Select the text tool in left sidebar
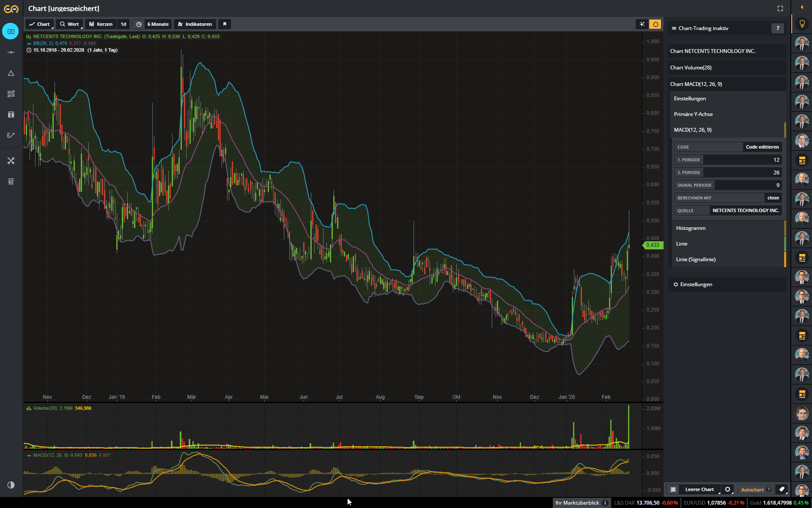Image resolution: width=812 pixels, height=508 pixels. (11, 115)
